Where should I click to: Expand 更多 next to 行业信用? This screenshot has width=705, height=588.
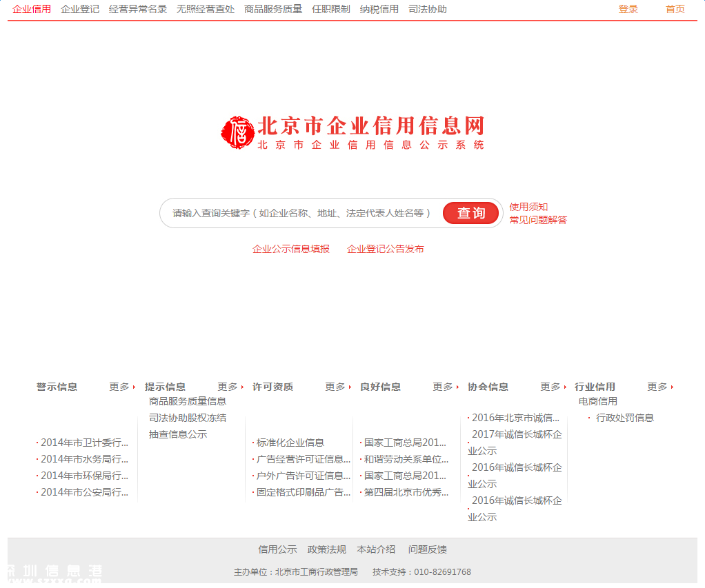[x=660, y=387]
